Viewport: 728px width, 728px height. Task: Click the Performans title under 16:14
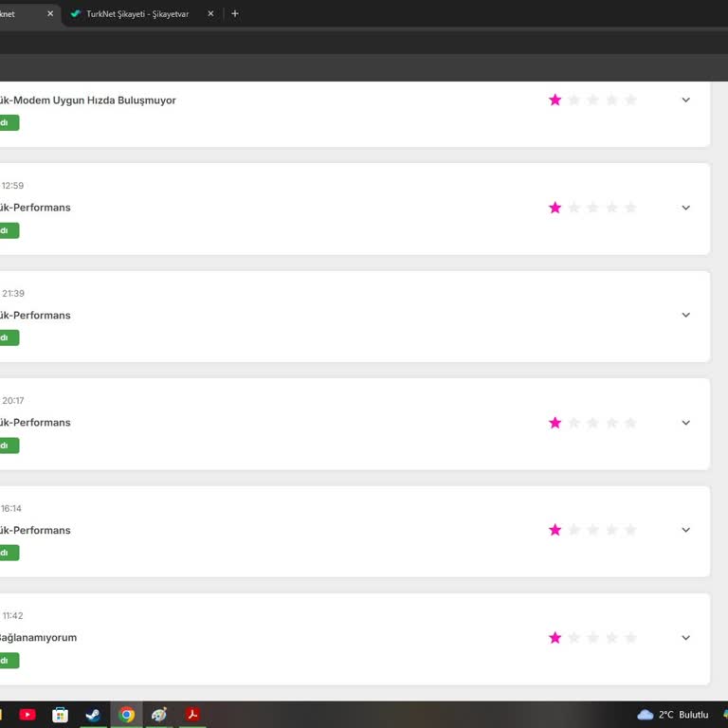pos(35,530)
